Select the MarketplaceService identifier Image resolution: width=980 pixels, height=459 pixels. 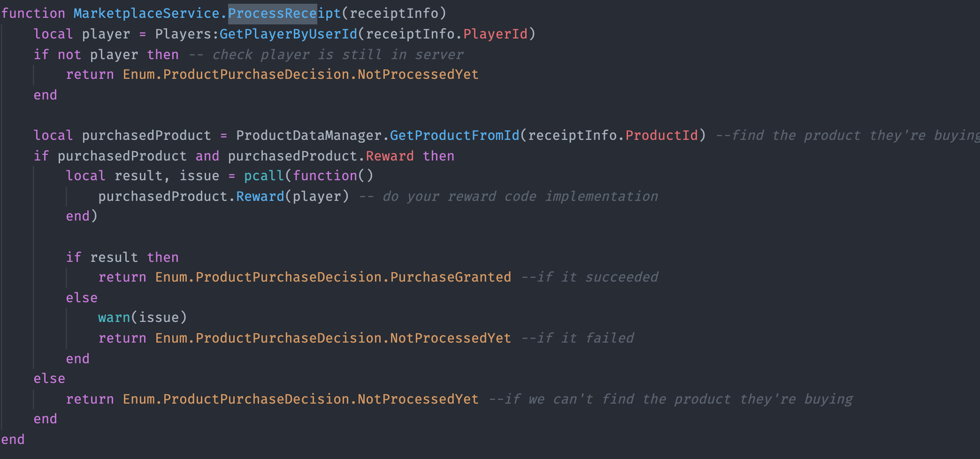pos(146,13)
